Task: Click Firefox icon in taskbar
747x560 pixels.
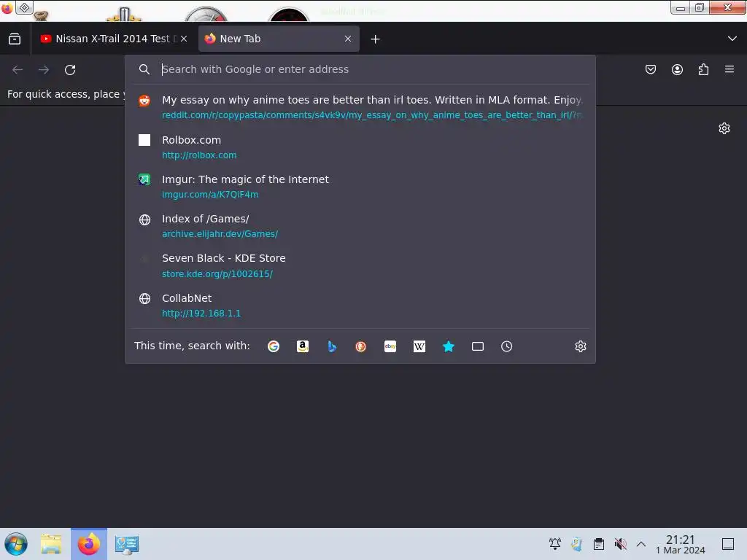Action: tap(89, 544)
